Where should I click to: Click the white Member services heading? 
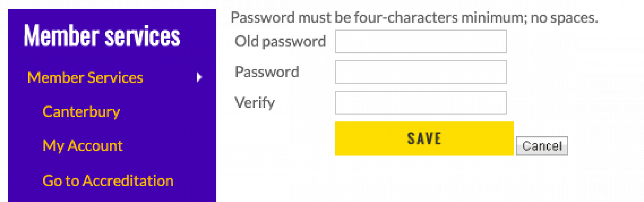point(102,36)
